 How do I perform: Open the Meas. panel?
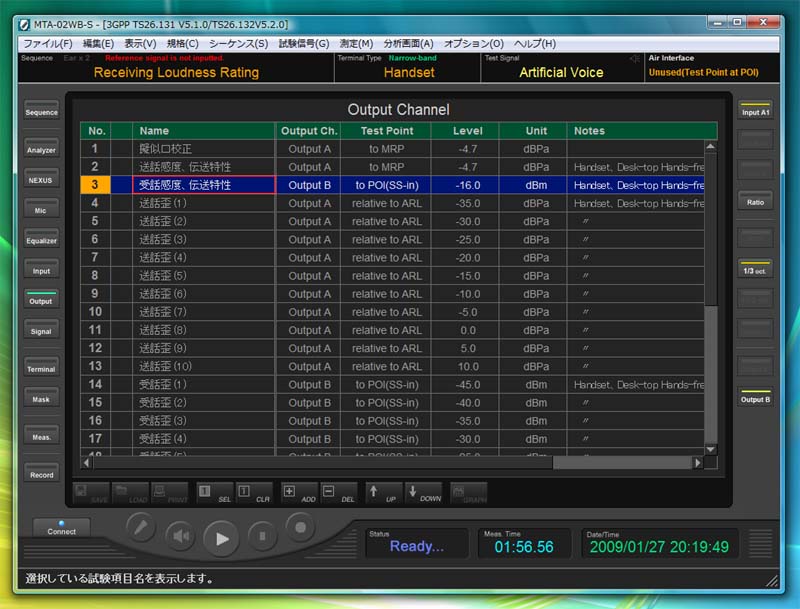click(41, 435)
